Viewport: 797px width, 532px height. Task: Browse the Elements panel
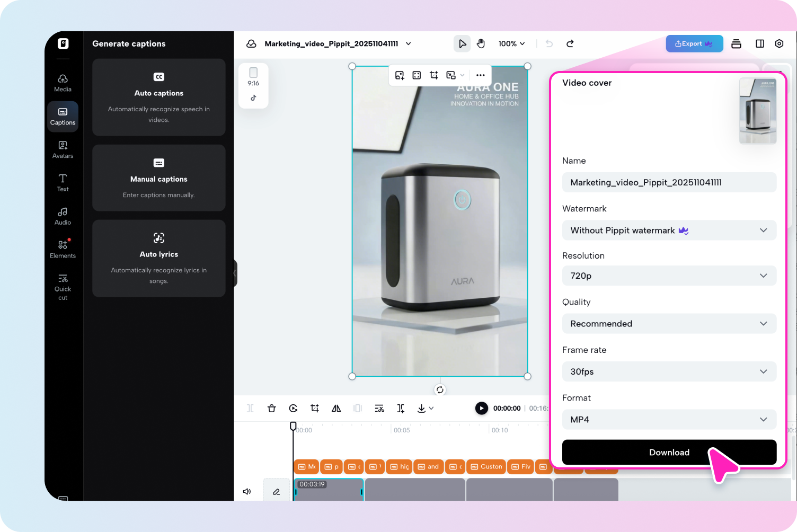[63, 249]
